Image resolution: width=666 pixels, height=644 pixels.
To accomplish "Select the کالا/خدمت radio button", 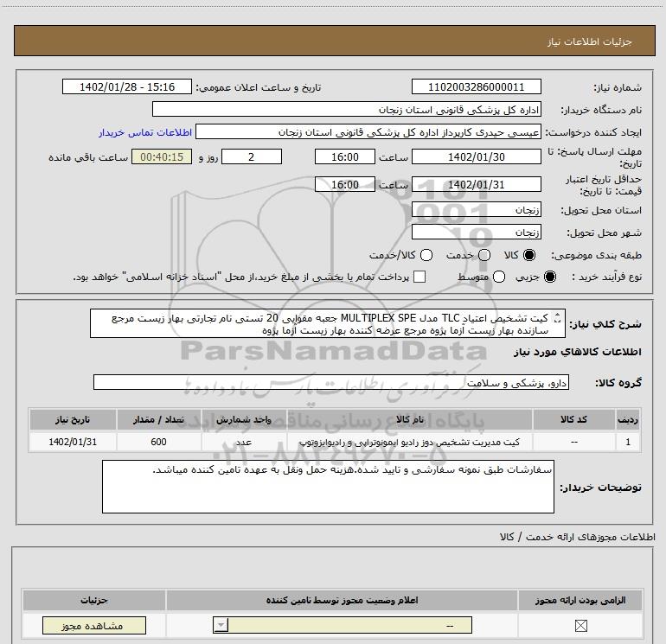I will 426,255.
